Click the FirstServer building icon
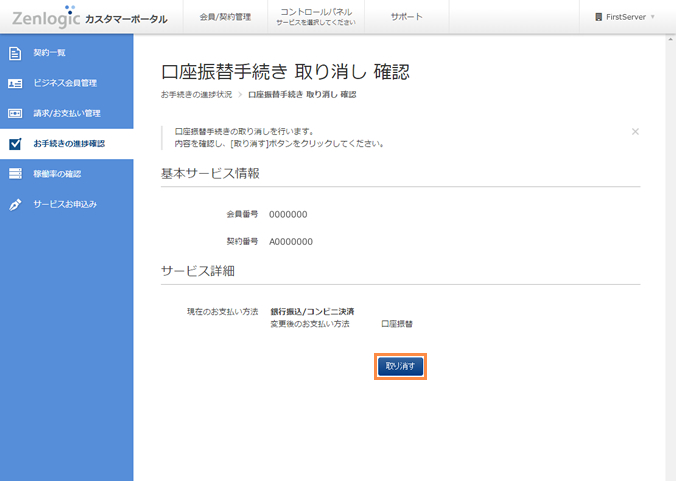The height and width of the screenshot is (481, 676). [598, 17]
